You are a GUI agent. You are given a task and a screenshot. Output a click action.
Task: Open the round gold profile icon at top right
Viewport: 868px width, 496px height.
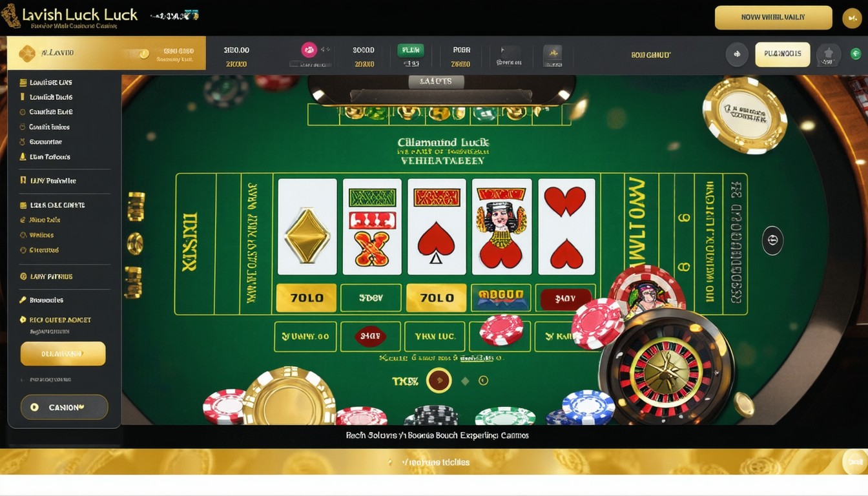(852, 18)
